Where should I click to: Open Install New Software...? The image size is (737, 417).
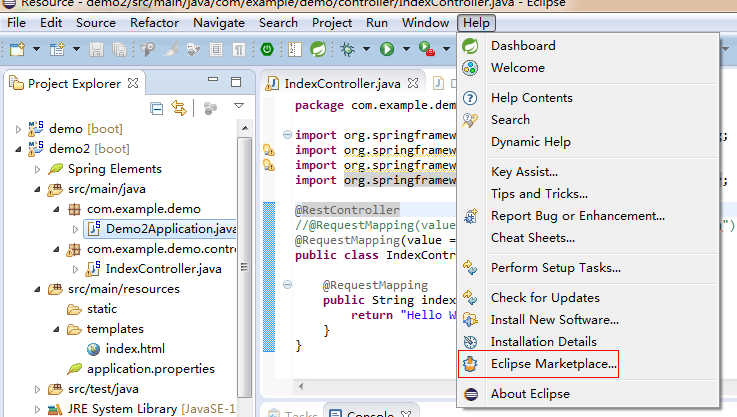pos(555,320)
